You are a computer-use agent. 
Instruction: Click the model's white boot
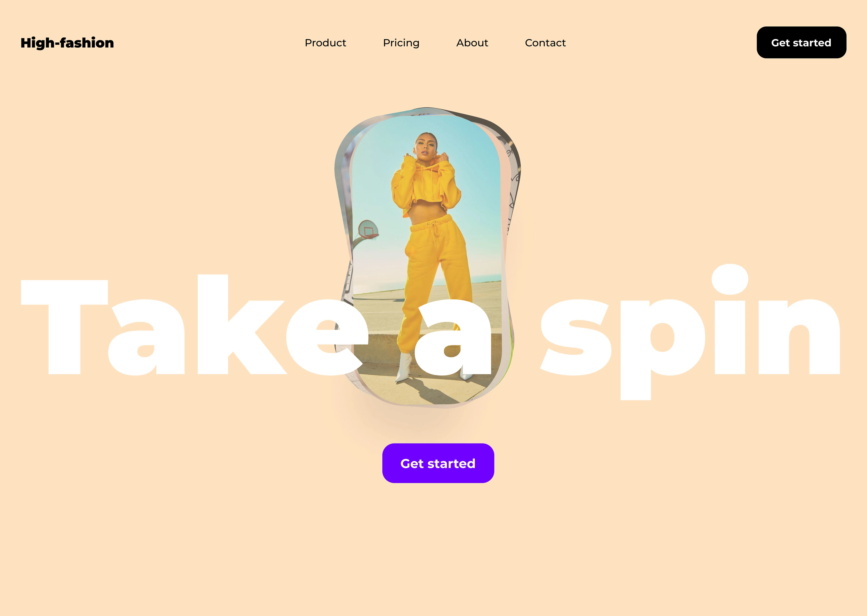[x=403, y=367]
